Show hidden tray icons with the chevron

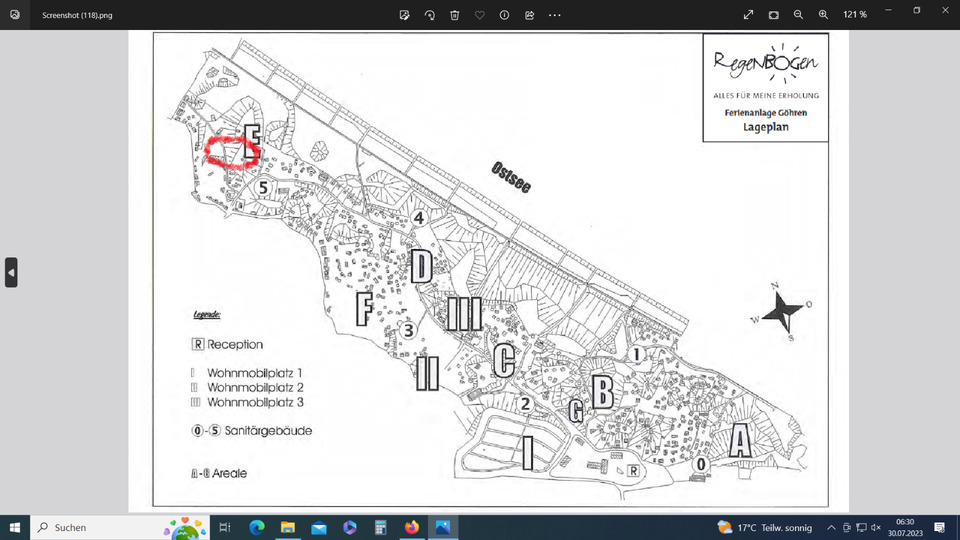click(831, 527)
